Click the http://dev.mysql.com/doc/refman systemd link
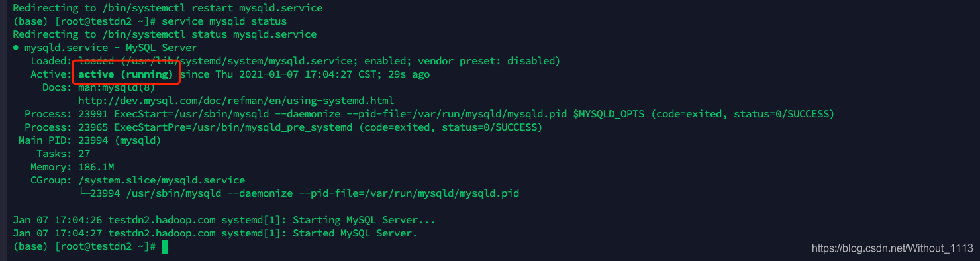980x261 pixels. 236,101
